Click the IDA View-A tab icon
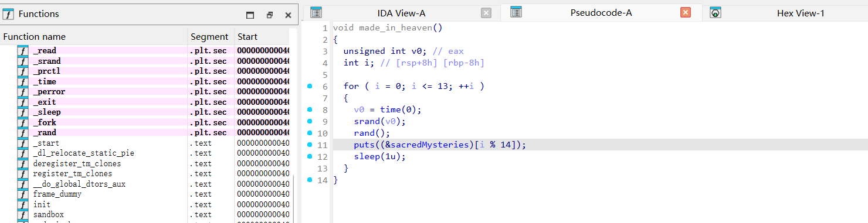This screenshot has width=868, height=223. (316, 12)
